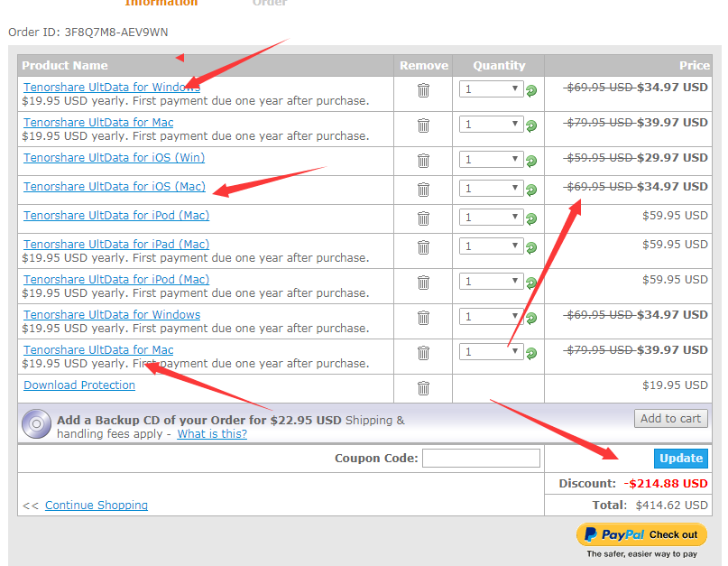The width and height of the screenshot is (728, 566).
Task: Expand quantity selector for UltData for iPad (Mac)
Action: 492,246
